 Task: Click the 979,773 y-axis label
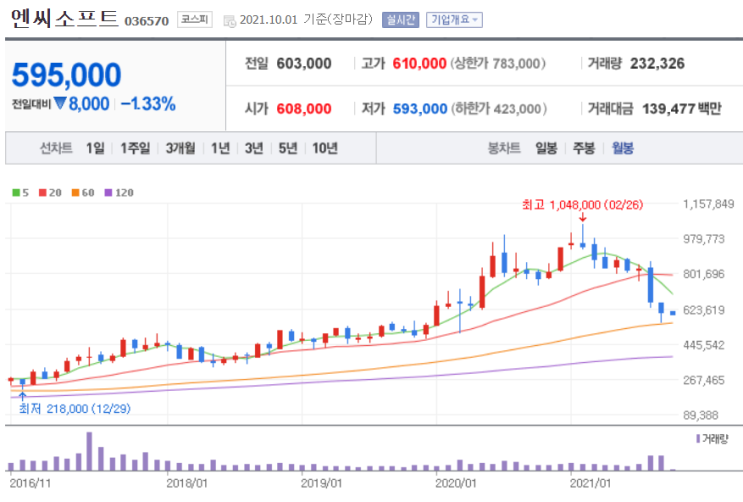(x=704, y=239)
